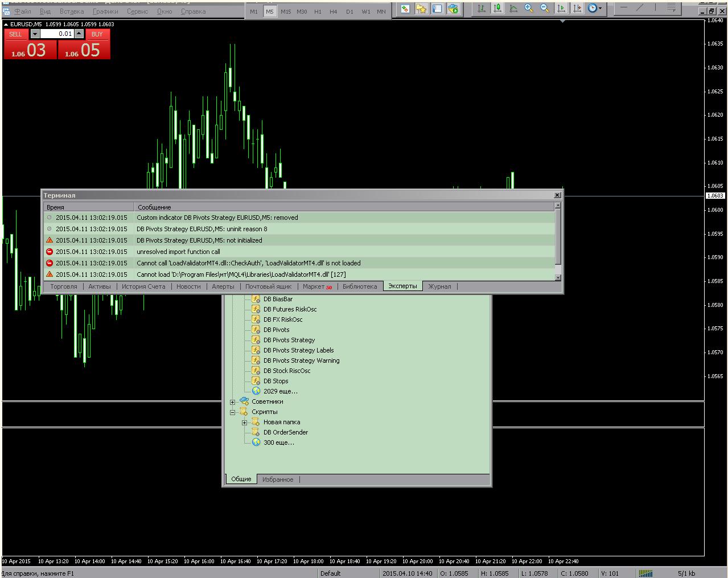Expand the Новая папка folder node

[244, 423]
